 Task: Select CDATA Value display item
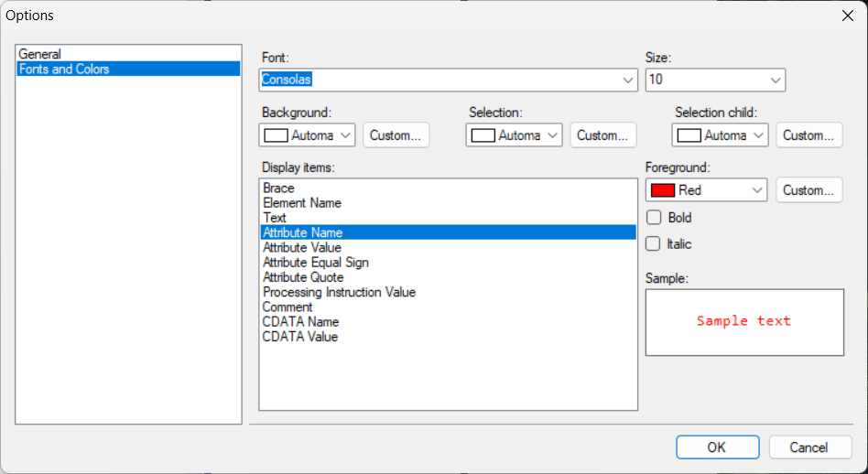[x=448, y=337]
